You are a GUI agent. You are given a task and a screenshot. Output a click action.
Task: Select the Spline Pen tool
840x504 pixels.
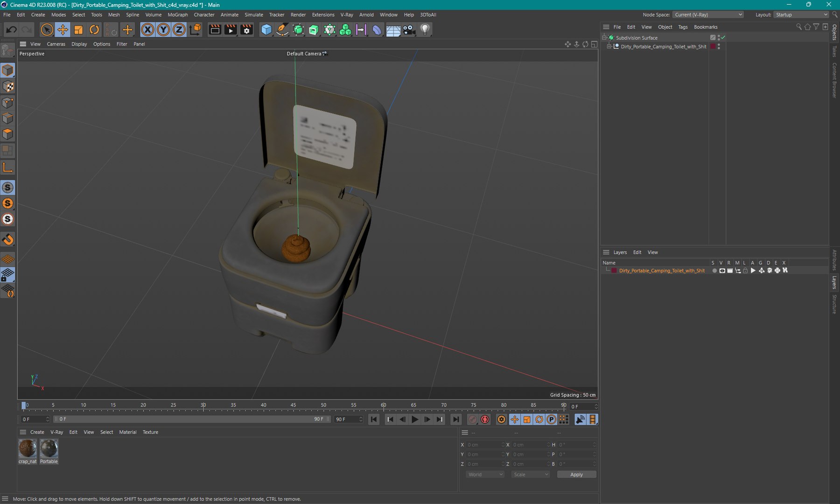pyautogui.click(x=282, y=30)
